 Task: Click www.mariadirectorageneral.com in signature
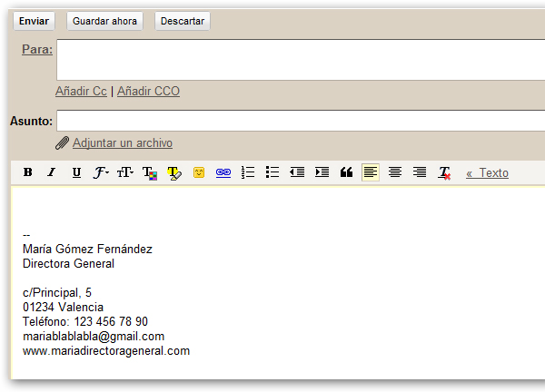106,351
